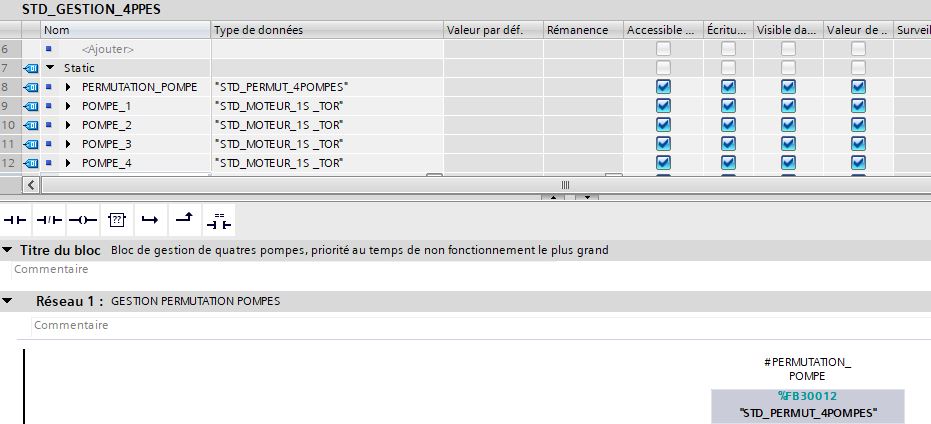Click the Visible da... column header
The image size is (931, 424).
click(x=788, y=30)
